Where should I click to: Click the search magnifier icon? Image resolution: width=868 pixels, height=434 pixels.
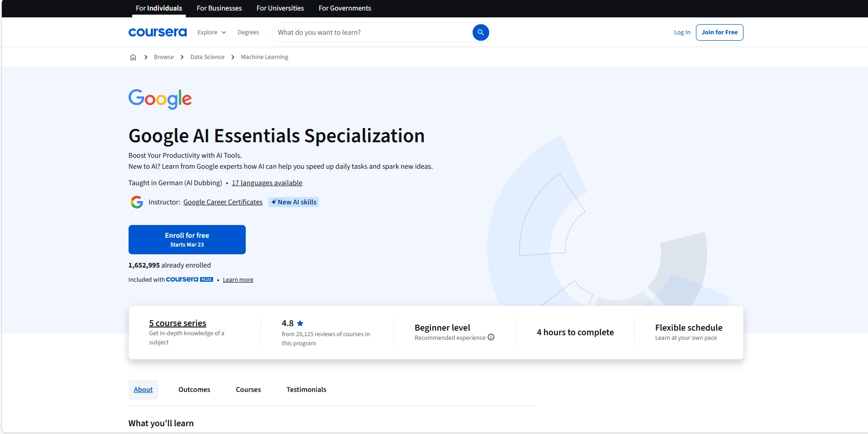(480, 32)
